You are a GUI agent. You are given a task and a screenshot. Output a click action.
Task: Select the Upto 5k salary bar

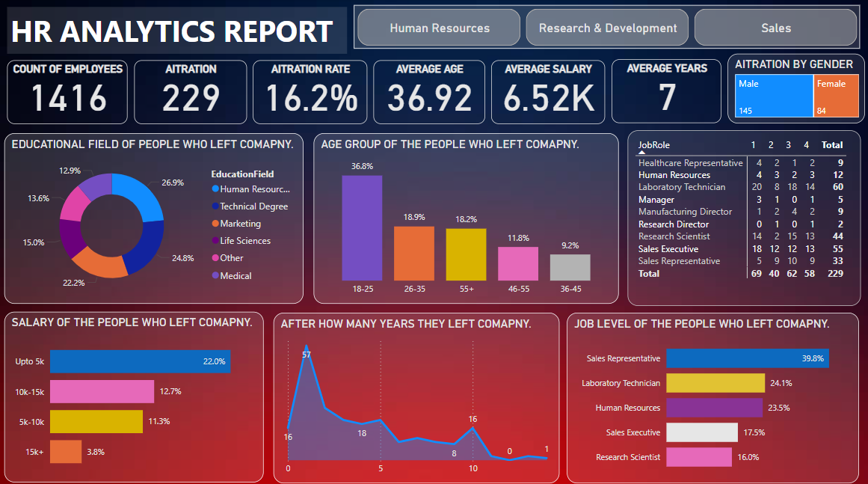140,361
